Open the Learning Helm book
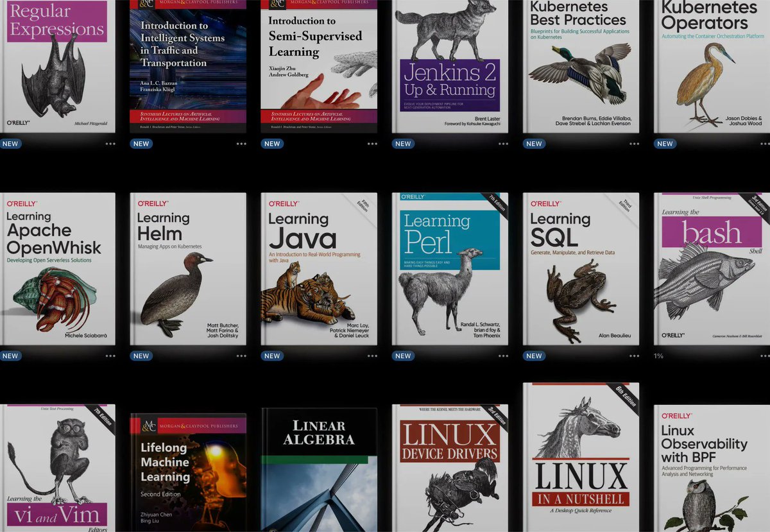This screenshot has height=532, width=770. [x=188, y=269]
